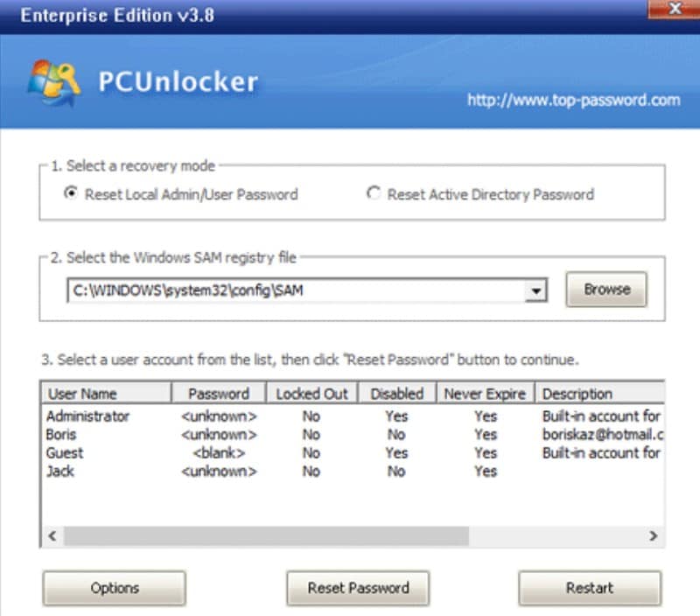This screenshot has width=700, height=616.
Task: Click the Restart button
Action: pyautogui.click(x=590, y=588)
